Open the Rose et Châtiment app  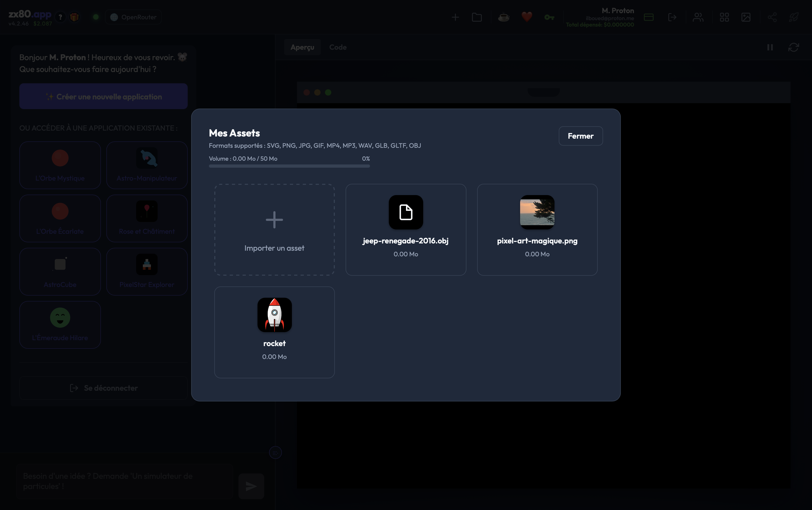147,218
